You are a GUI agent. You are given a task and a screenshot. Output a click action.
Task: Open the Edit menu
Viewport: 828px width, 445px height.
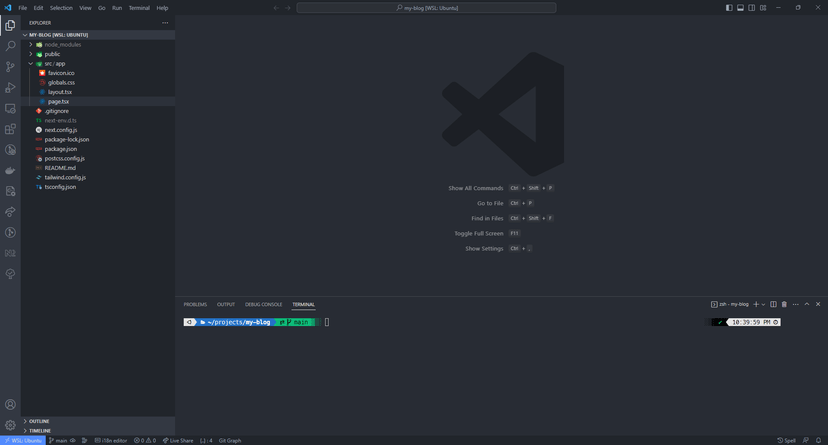click(x=39, y=8)
